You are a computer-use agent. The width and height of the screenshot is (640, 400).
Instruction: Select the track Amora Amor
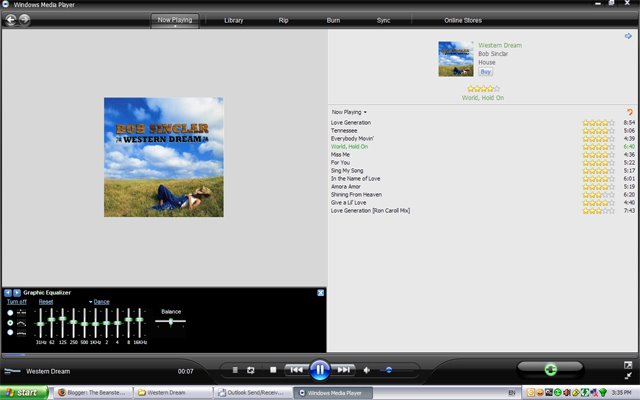pos(345,187)
